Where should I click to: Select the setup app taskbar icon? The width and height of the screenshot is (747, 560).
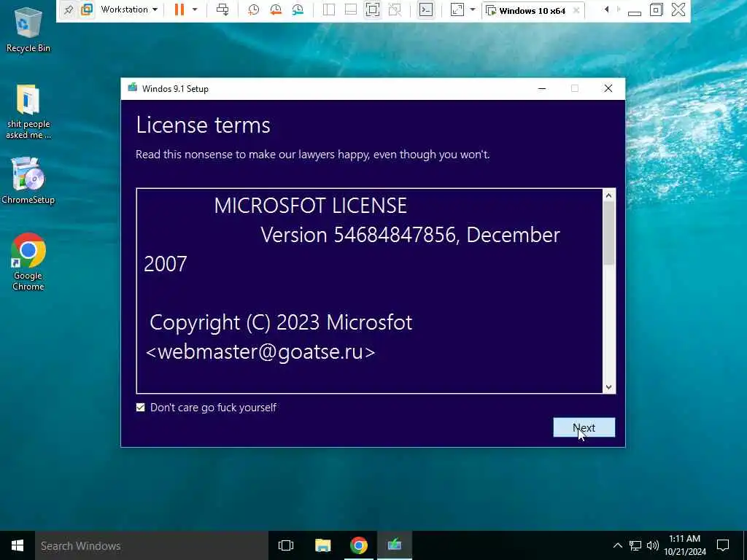[x=395, y=545]
